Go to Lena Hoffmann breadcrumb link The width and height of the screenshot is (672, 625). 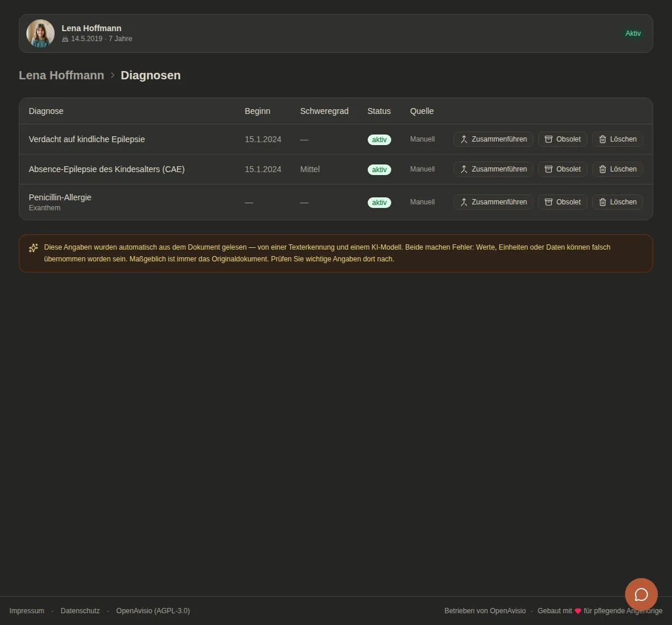[61, 75]
